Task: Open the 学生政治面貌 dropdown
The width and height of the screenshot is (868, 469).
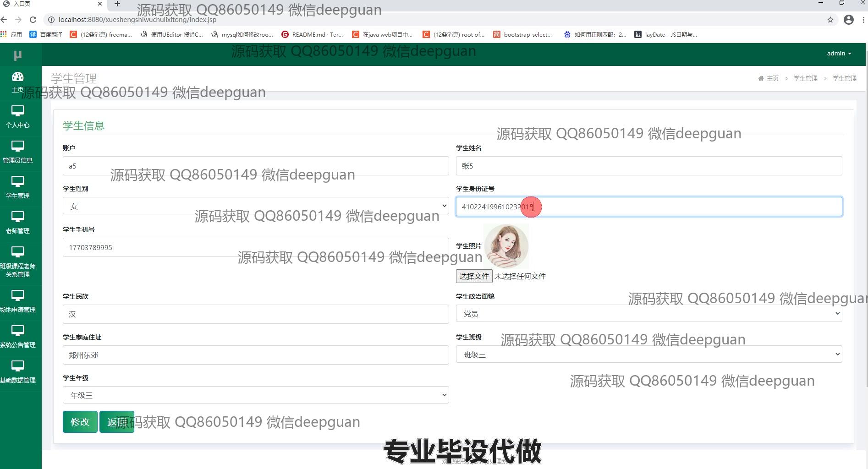Action: [648, 314]
